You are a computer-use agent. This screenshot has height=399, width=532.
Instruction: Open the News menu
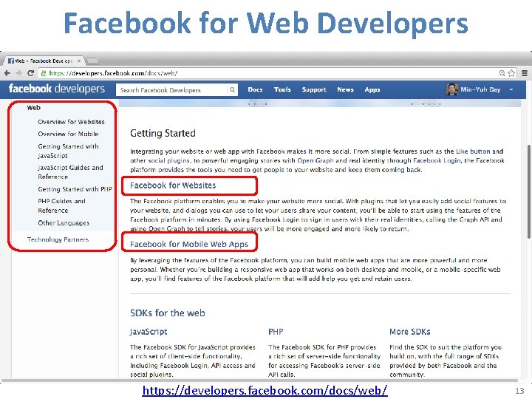345,89
